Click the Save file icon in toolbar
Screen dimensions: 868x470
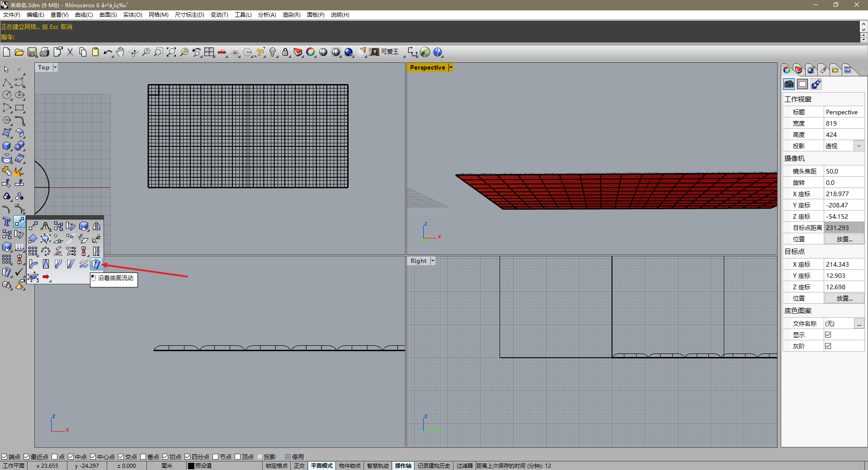tap(32, 52)
